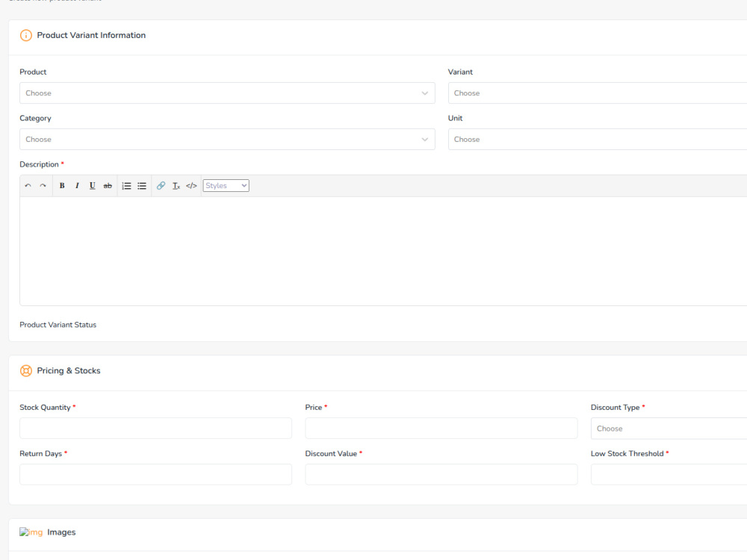This screenshot has height=560, width=747.
Task: Click the broken img icon beside Images
Action: [31, 532]
